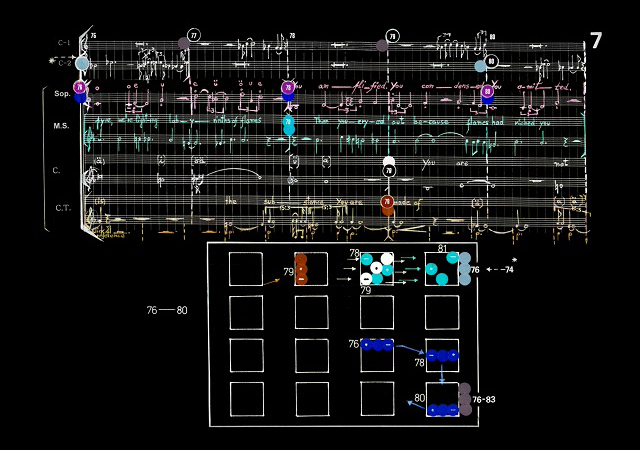Select the empty second box of third row
Screen dimensions: 640x450
click(312, 355)
